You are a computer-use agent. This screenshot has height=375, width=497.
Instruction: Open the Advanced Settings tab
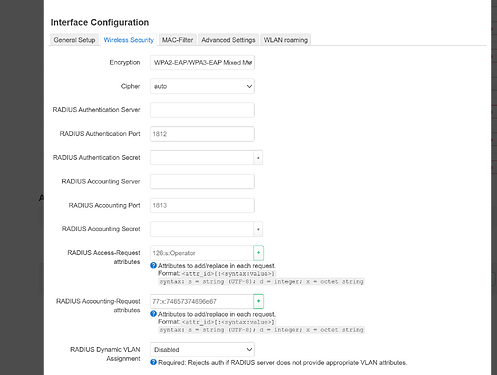(x=228, y=40)
